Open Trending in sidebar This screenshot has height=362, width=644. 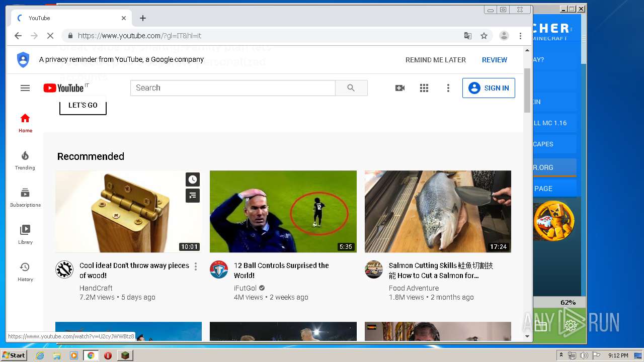pos(25,160)
